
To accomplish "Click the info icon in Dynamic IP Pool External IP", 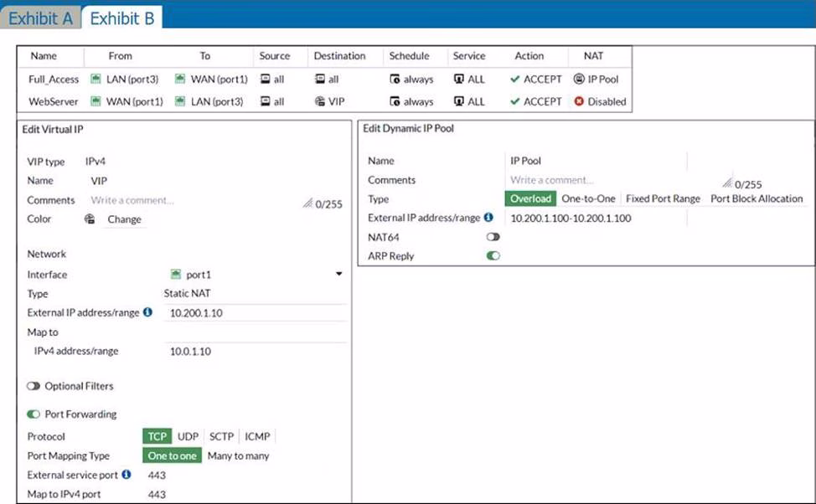I will click(488, 218).
